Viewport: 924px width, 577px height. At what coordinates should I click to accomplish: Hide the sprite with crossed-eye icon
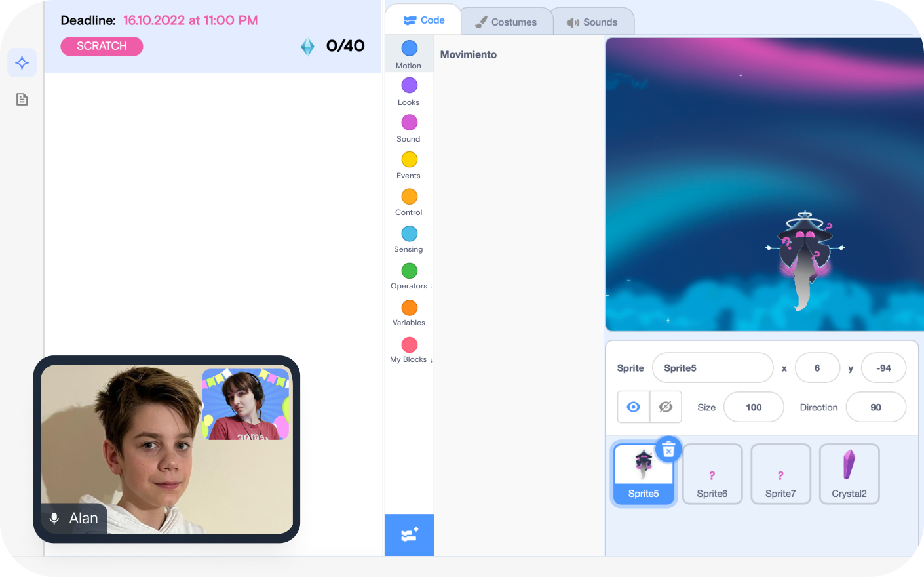pyautogui.click(x=666, y=407)
